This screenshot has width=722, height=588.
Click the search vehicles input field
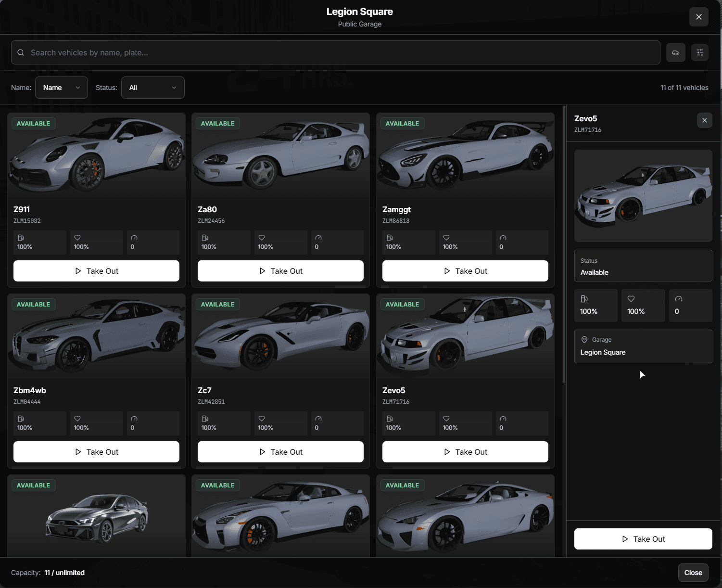click(336, 52)
